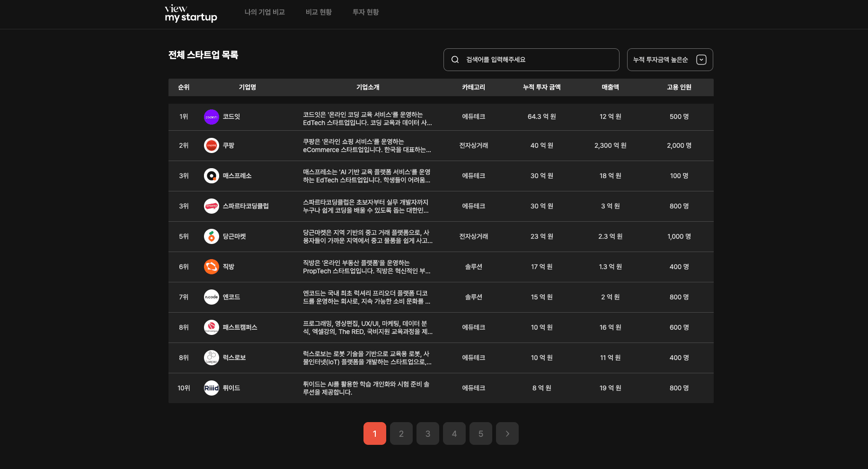Screen dimensions: 868x469
Task: Click the 스파르타코딩클럽 company name
Action: coord(246,206)
